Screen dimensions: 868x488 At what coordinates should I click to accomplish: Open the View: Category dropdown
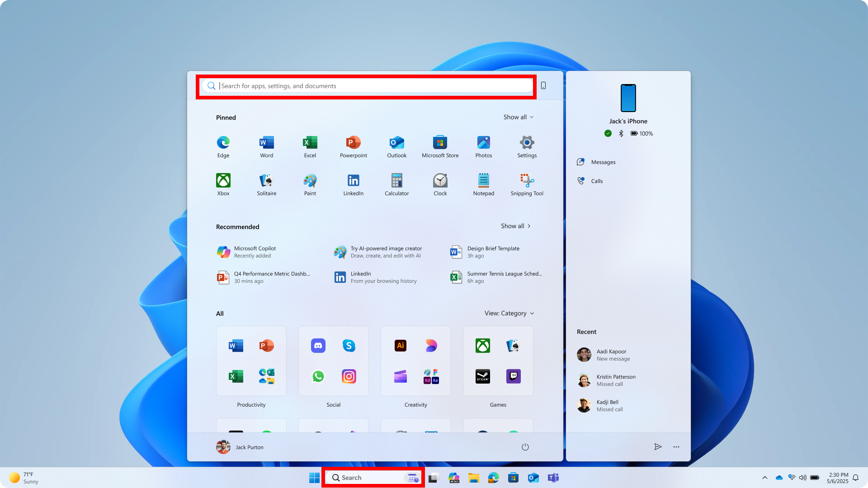point(509,313)
